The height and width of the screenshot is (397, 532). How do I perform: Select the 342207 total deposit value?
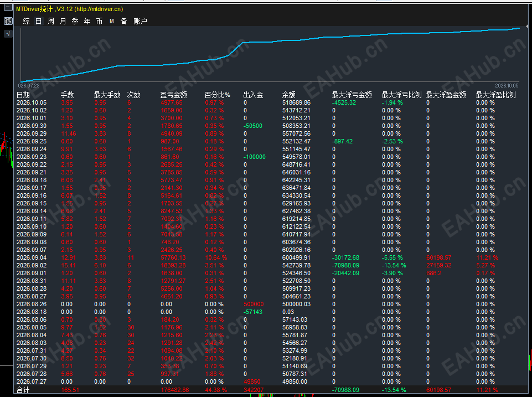[x=254, y=390]
